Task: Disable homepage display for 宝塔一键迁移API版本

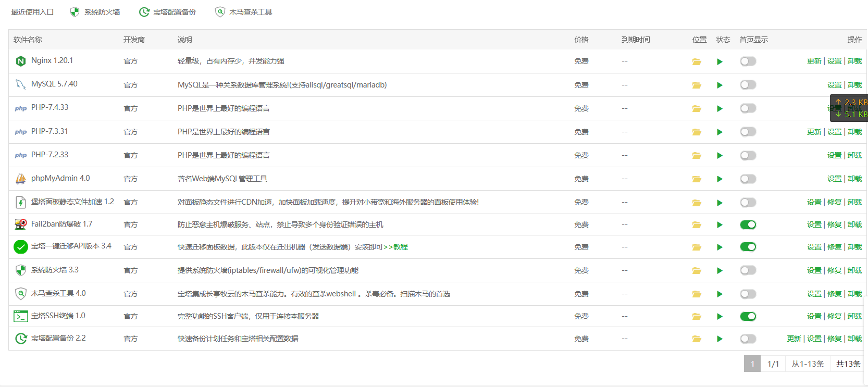Action: pyautogui.click(x=748, y=247)
